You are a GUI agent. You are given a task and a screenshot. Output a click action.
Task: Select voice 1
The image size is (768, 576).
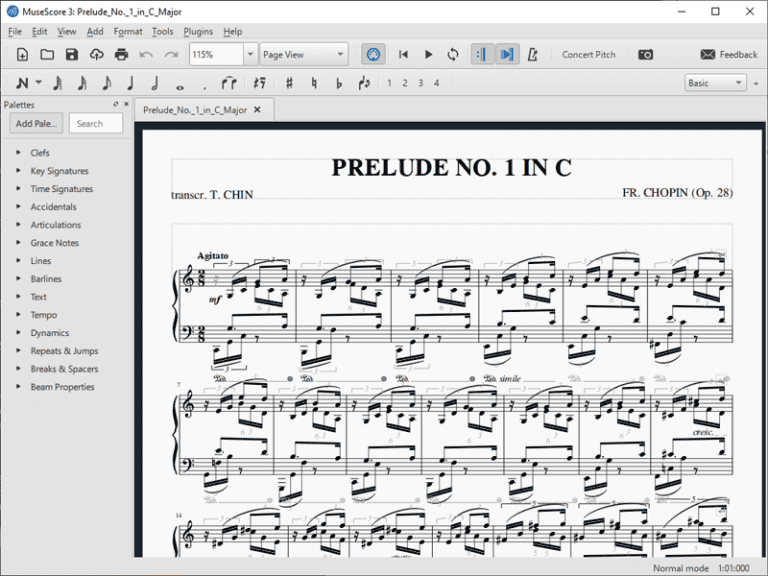click(x=389, y=83)
